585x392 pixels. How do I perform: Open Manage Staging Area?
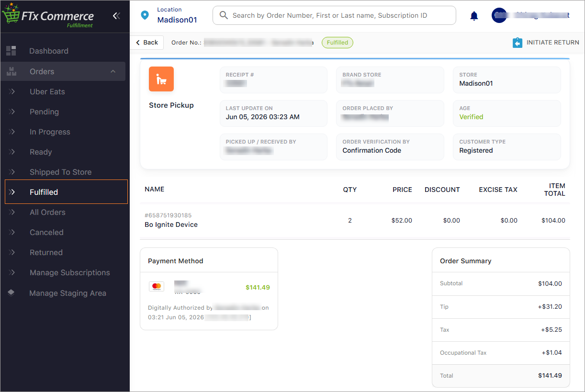67,293
